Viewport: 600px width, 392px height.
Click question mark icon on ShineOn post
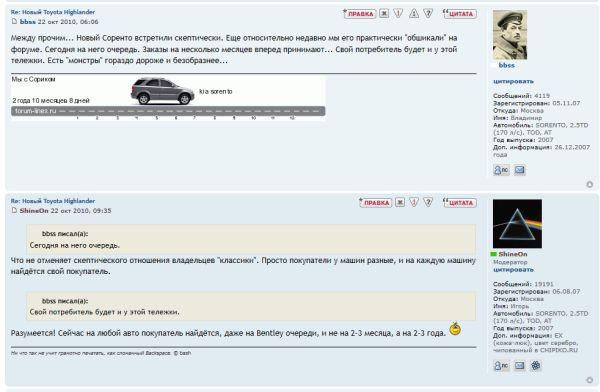tap(428, 202)
